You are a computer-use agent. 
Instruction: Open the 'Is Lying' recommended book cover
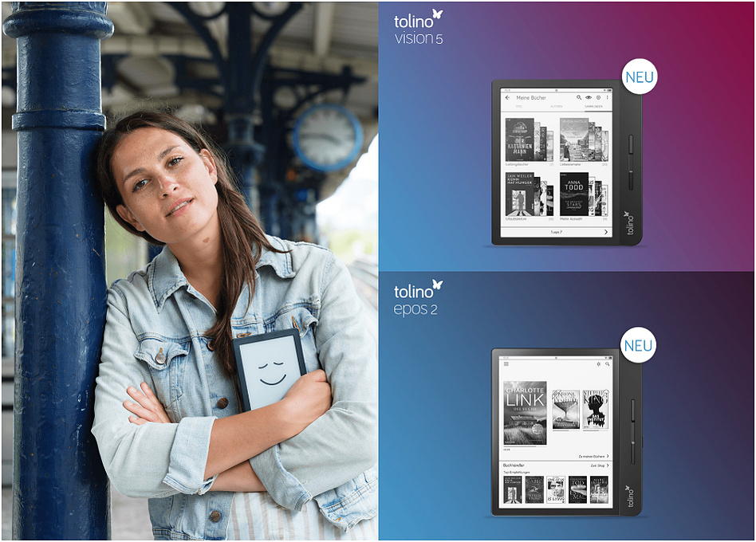[556, 490]
